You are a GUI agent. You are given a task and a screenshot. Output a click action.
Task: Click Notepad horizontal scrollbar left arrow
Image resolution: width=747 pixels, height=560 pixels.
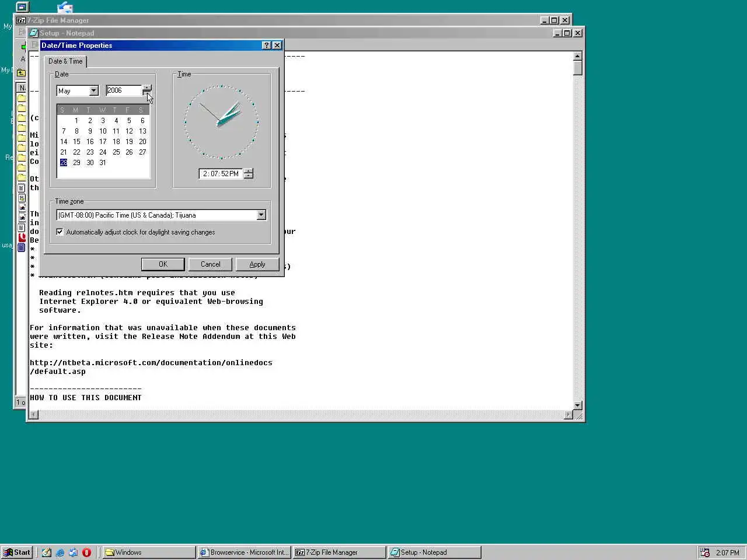coord(34,415)
